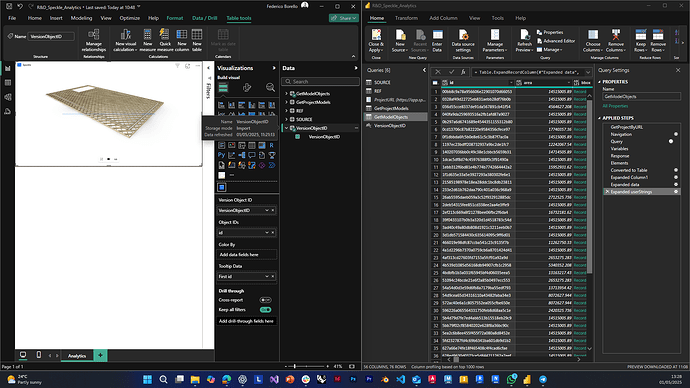Click the Share button
Screen dimensions: 690x388
click(x=344, y=18)
